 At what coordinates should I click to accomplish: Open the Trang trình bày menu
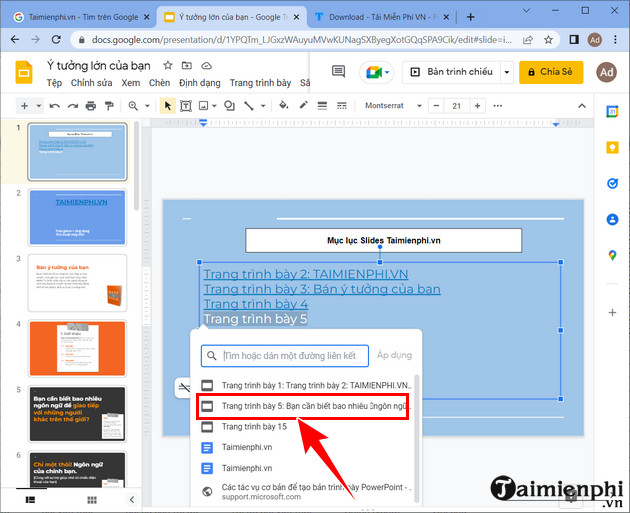pos(260,83)
